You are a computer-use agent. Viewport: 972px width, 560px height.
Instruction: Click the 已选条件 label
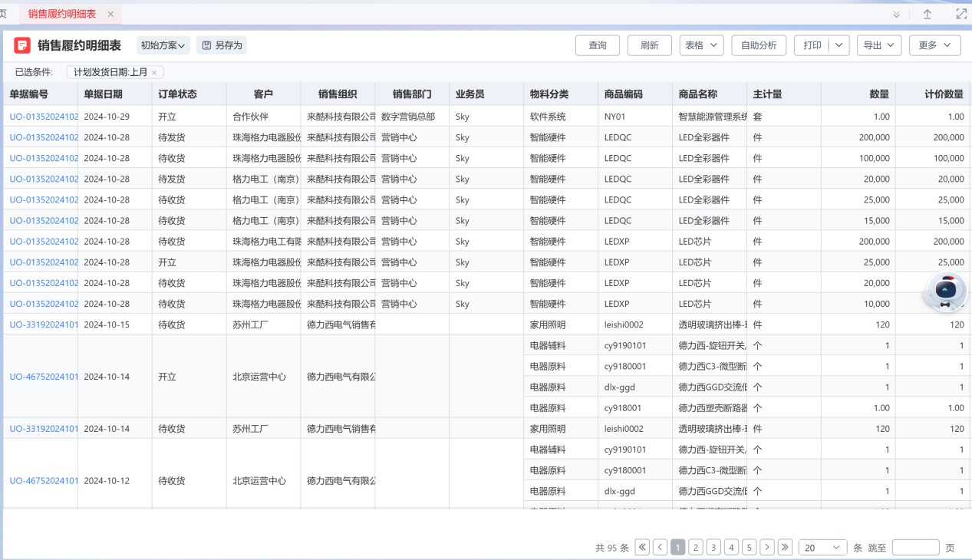point(34,72)
